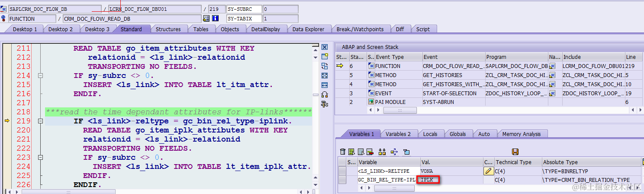The image size is (644, 194).
Task: Switch to the Desktop 1 tab
Action: pos(25,29)
